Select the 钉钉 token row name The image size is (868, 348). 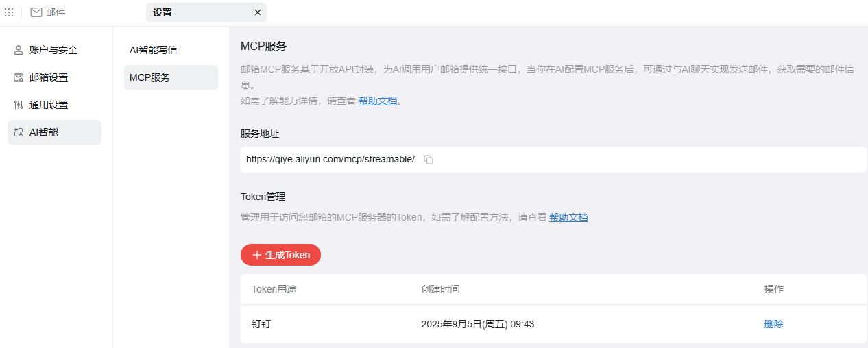click(x=261, y=324)
